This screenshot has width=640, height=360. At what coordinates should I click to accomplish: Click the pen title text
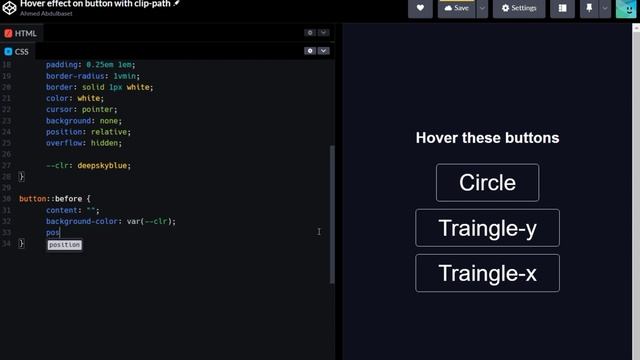coord(95,4)
